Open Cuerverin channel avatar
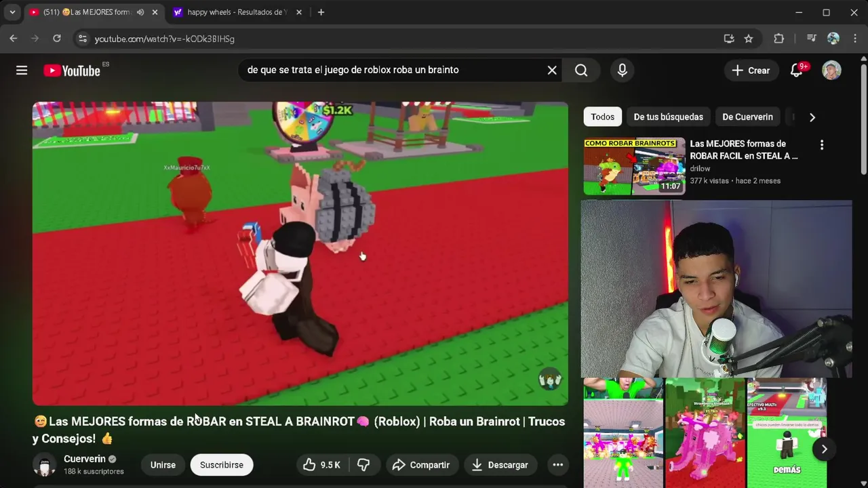The width and height of the screenshot is (868, 488). 45,465
